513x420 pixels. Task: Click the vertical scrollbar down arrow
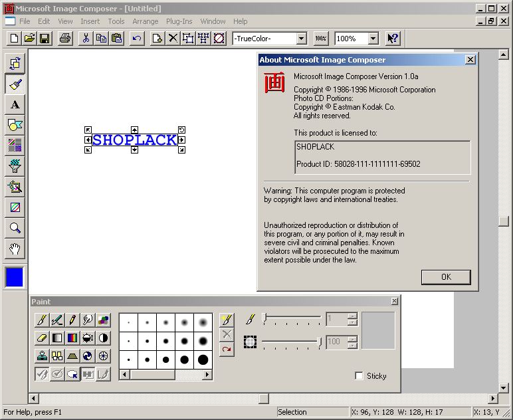(504, 388)
